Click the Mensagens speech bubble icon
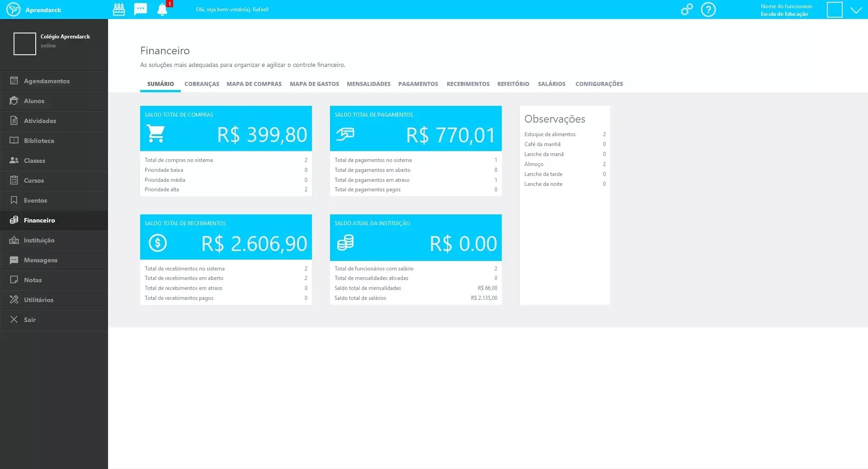Image resolution: width=868 pixels, height=469 pixels. coord(14,260)
